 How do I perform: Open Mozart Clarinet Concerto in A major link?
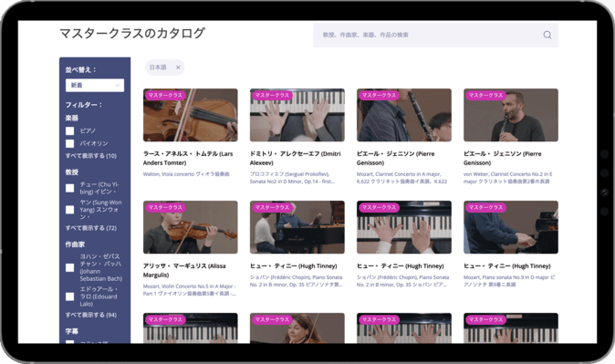pos(401,178)
